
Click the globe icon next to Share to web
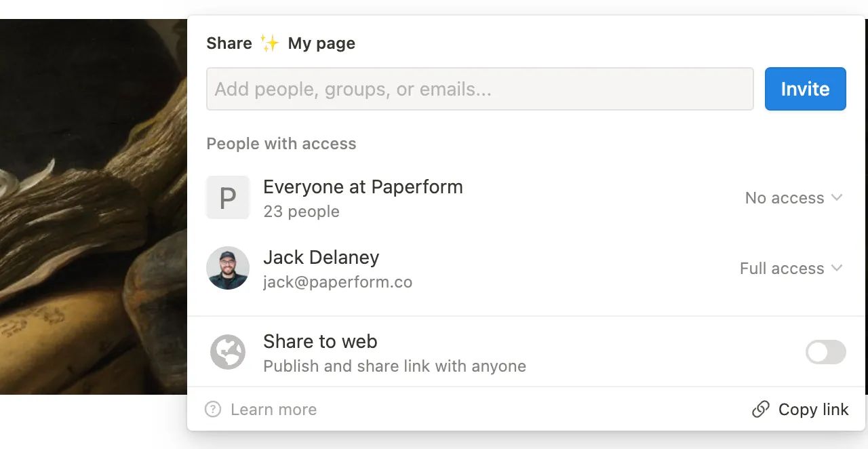click(x=228, y=351)
